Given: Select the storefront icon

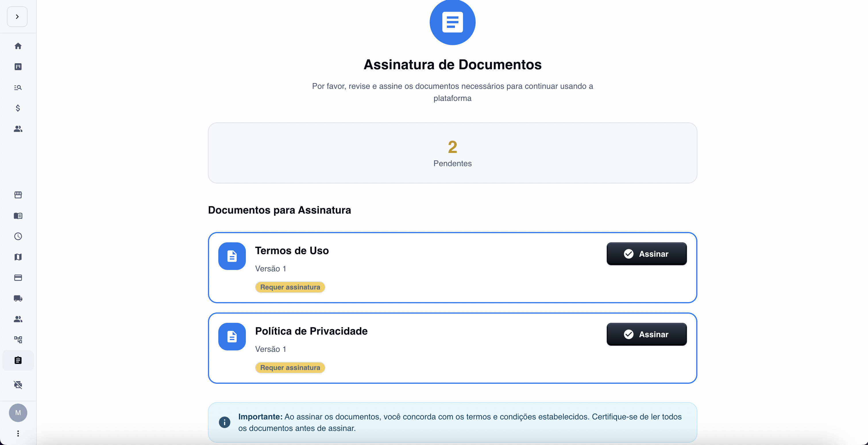Looking at the screenshot, I should click(x=18, y=195).
